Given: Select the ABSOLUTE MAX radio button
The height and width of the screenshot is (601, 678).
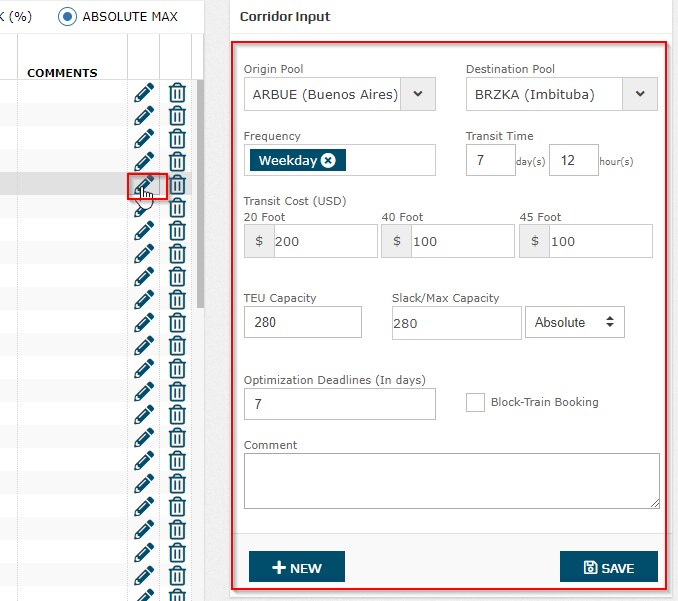Looking at the screenshot, I should click(67, 17).
